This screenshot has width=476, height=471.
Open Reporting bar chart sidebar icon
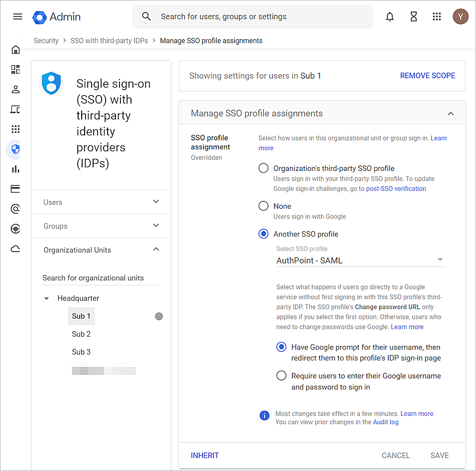click(x=15, y=169)
